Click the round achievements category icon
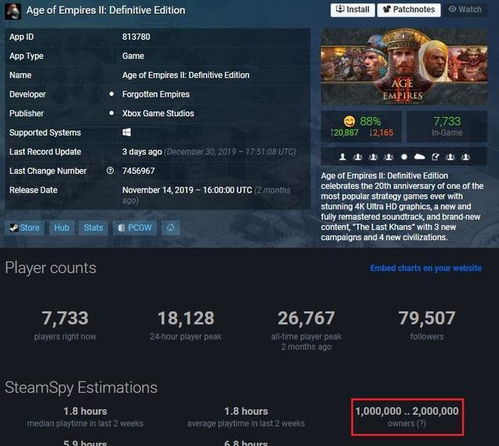This screenshot has width=499, height=446. [x=404, y=157]
